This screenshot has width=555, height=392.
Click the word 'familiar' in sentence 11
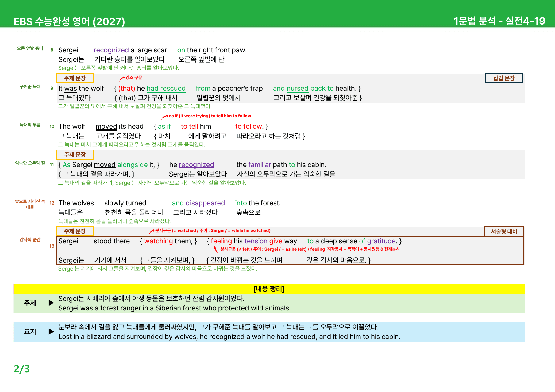[260, 165]
